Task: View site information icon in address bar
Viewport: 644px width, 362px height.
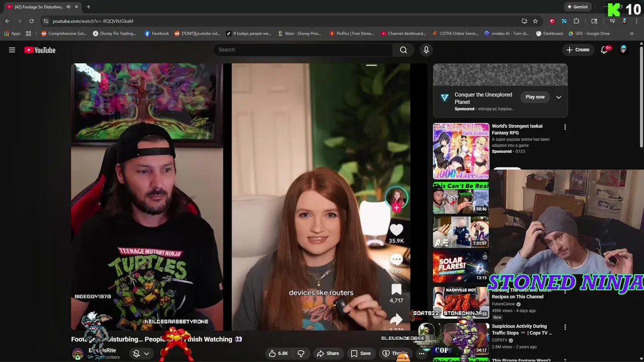Action: 46,21
